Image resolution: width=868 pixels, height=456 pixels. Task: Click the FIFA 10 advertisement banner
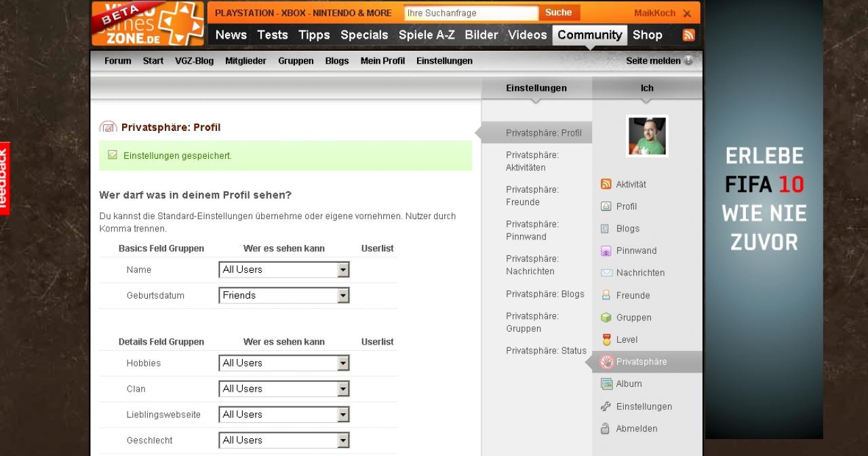pyautogui.click(x=764, y=219)
